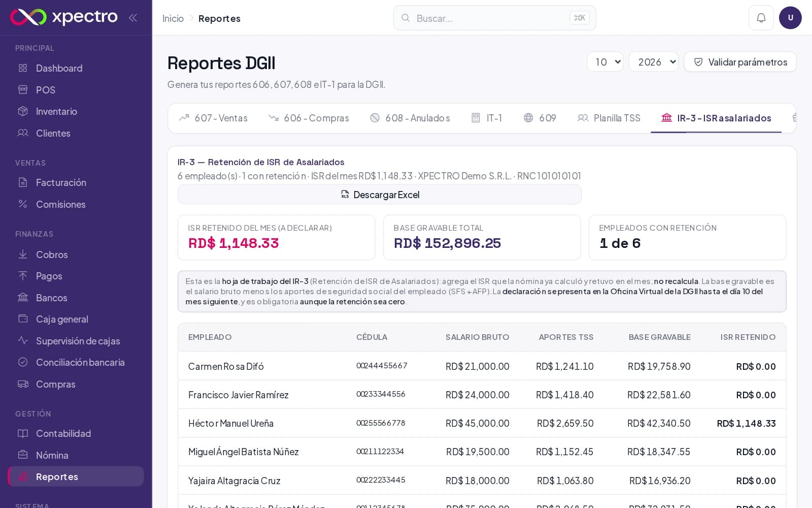The height and width of the screenshot is (508, 812).
Task: Open the notifications bell
Action: 761,18
